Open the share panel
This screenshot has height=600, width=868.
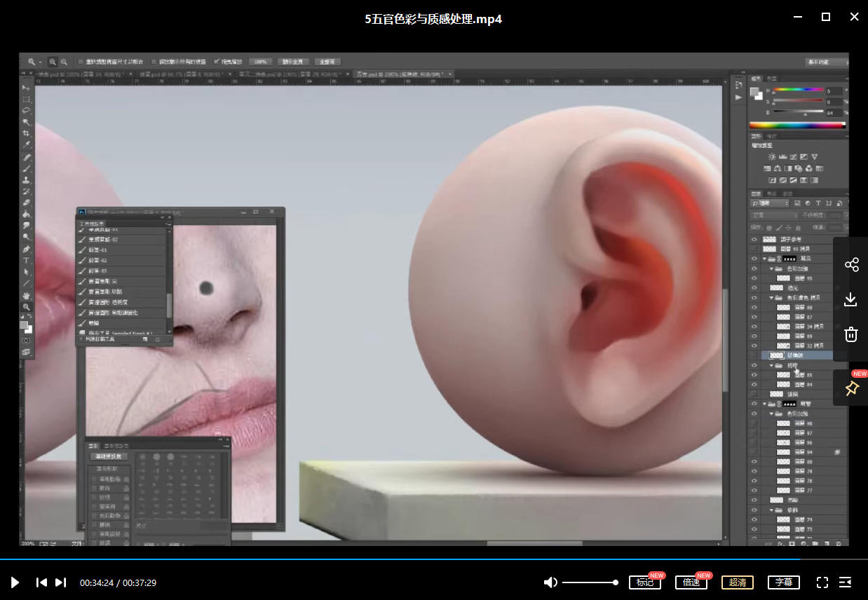[x=851, y=265]
